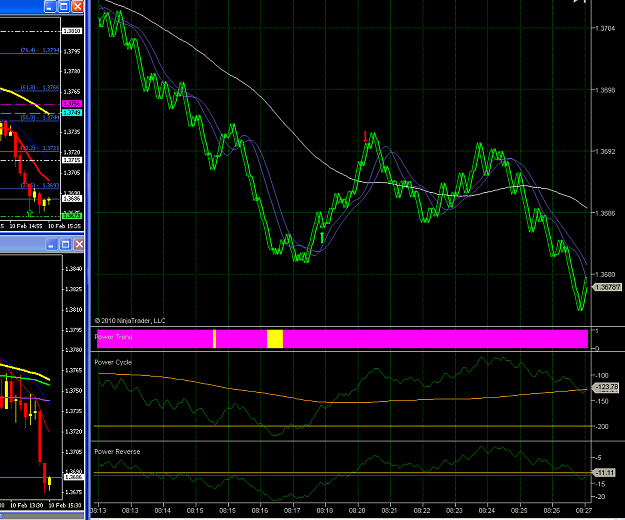The height and width of the screenshot is (520, 625).
Task: Click the 08:27 time axis label
Action: 584,510
